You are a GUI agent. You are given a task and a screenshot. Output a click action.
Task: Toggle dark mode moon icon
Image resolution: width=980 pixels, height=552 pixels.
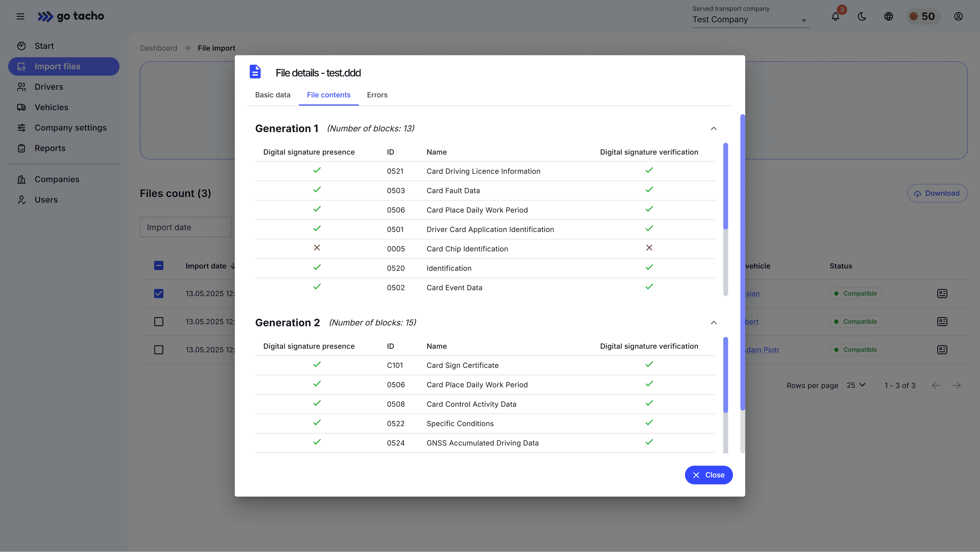click(x=862, y=16)
